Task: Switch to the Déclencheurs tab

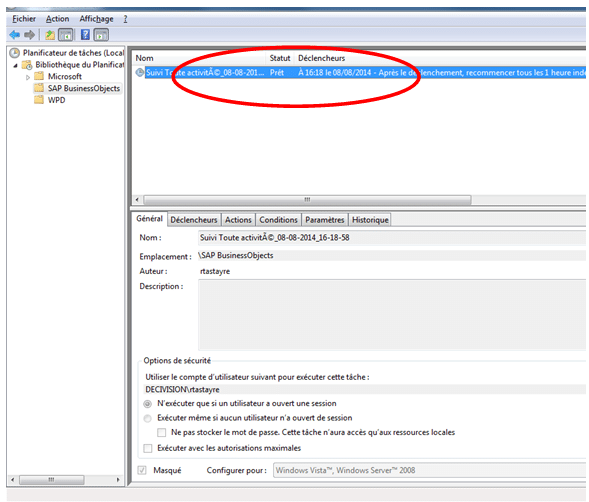Action: coord(194,220)
